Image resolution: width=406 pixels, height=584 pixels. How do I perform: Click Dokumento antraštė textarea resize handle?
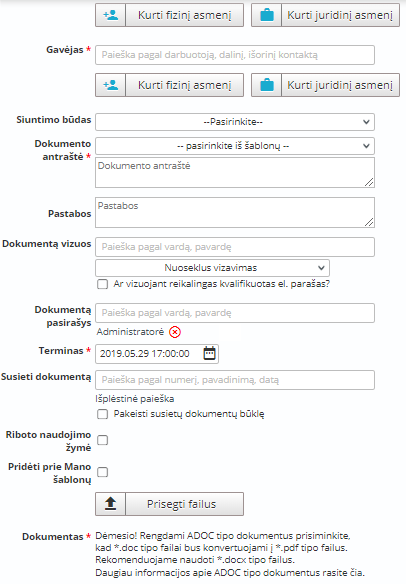(x=369, y=182)
